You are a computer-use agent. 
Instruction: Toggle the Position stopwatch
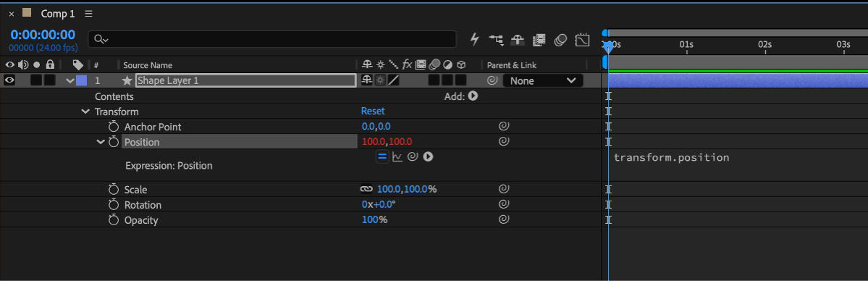click(x=114, y=142)
